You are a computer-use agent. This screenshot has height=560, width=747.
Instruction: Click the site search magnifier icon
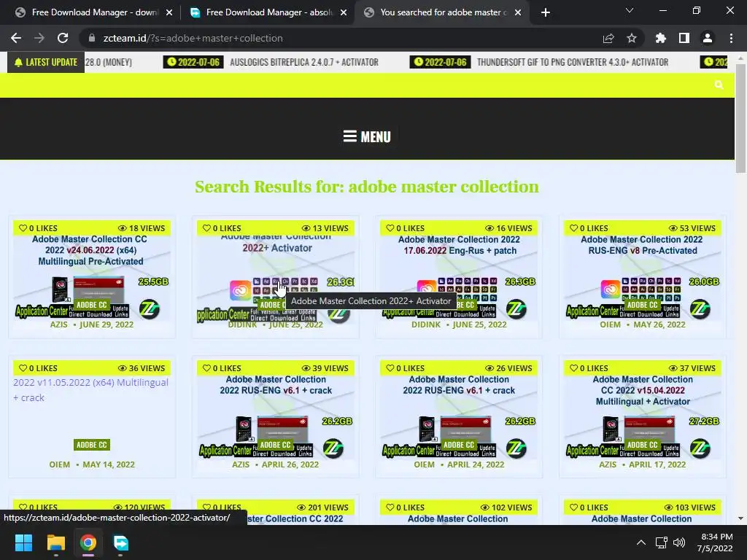point(719,85)
